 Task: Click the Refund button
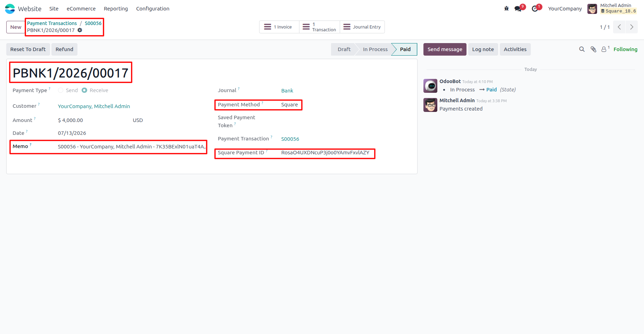tap(64, 49)
